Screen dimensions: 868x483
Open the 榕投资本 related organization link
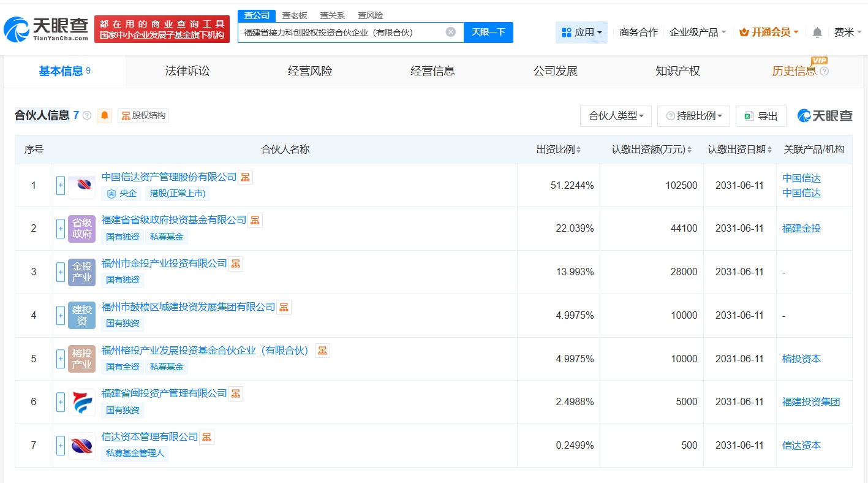tap(801, 359)
